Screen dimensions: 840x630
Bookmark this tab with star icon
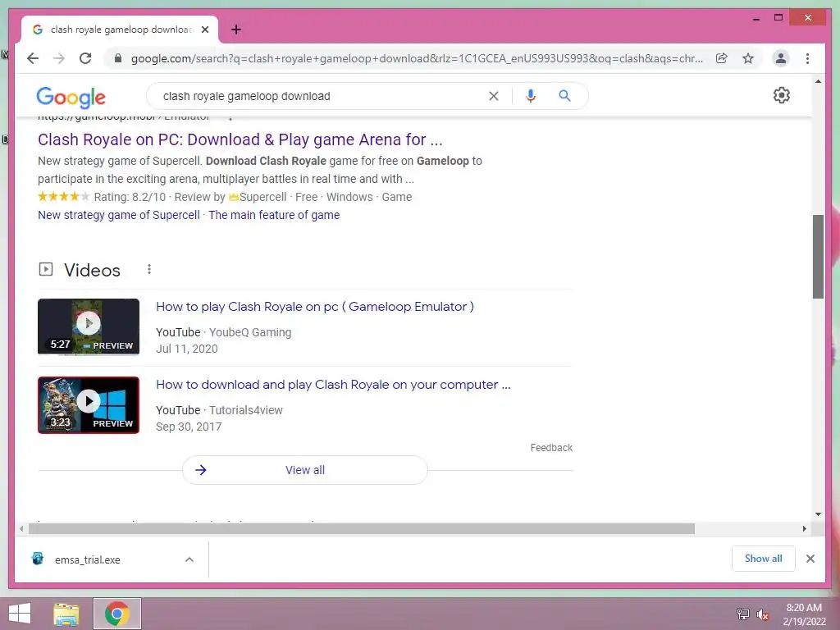[x=748, y=58]
